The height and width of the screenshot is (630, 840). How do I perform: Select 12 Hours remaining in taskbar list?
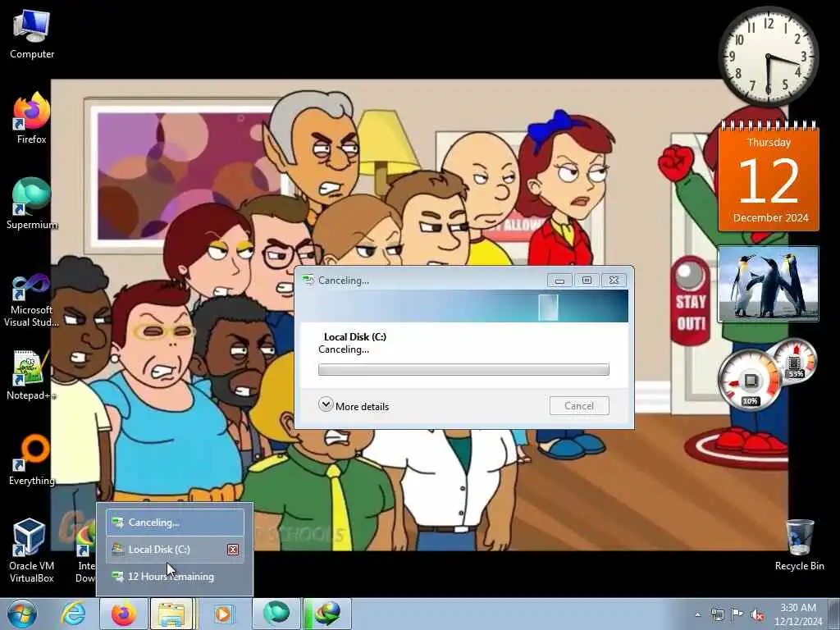[176, 577]
